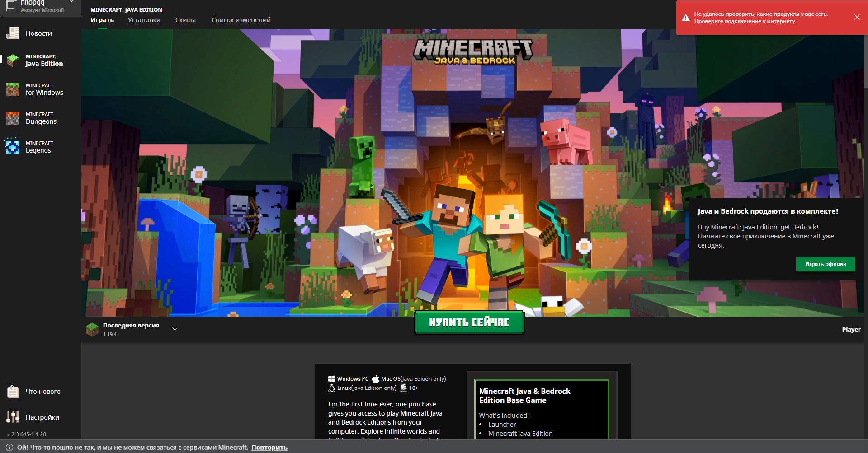Click the "Windows PC" platform label
The image size is (868, 453).
(x=353, y=379)
